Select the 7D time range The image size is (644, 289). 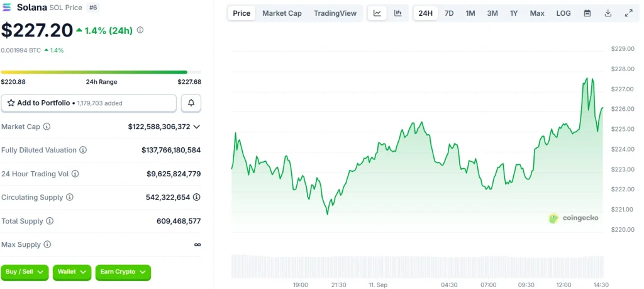pos(449,13)
